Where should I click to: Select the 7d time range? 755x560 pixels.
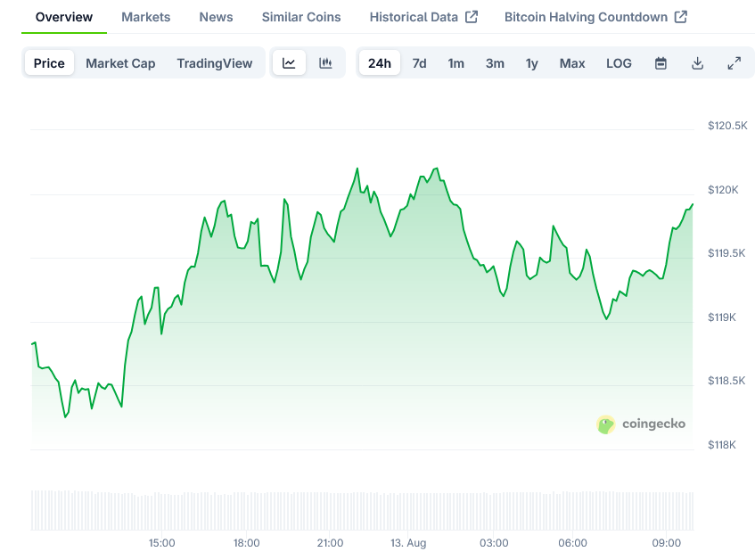[419, 63]
